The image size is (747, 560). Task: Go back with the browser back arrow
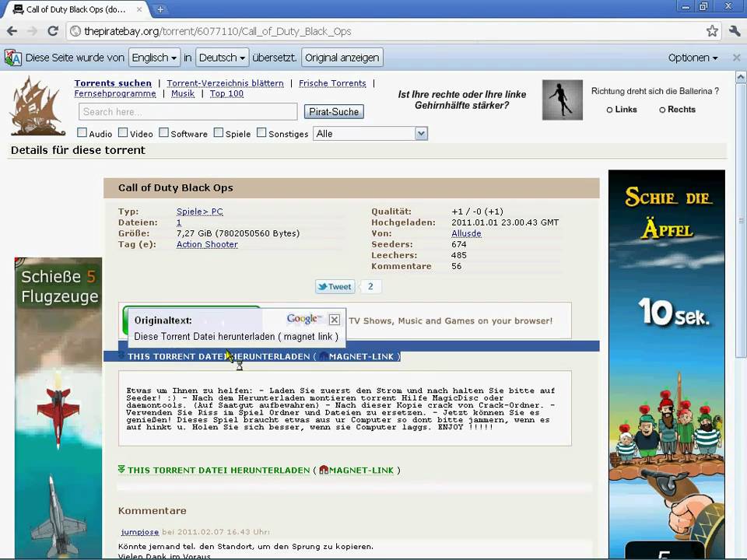pos(12,31)
